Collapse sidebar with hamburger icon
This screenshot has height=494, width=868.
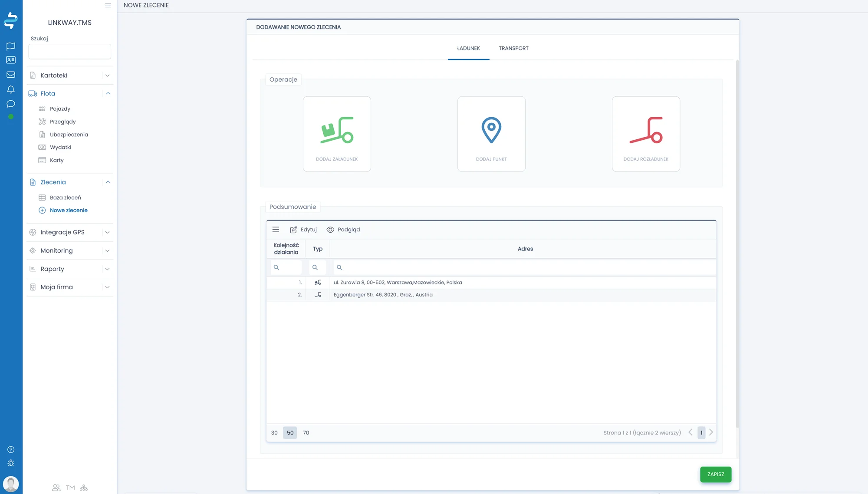click(108, 6)
